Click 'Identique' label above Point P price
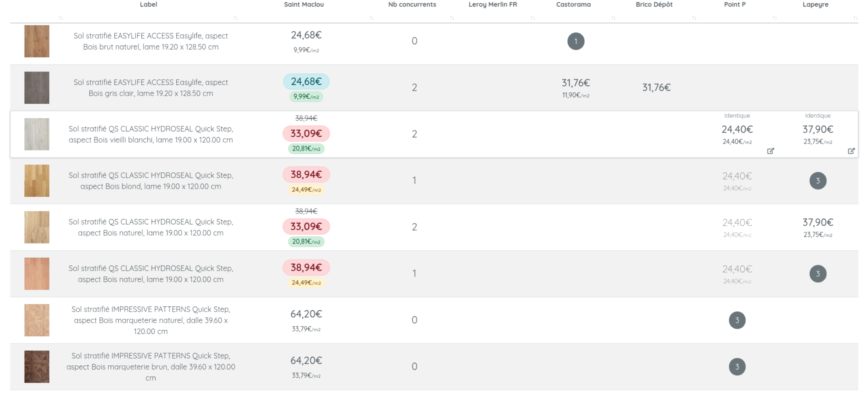The height and width of the screenshot is (394, 868). click(737, 116)
